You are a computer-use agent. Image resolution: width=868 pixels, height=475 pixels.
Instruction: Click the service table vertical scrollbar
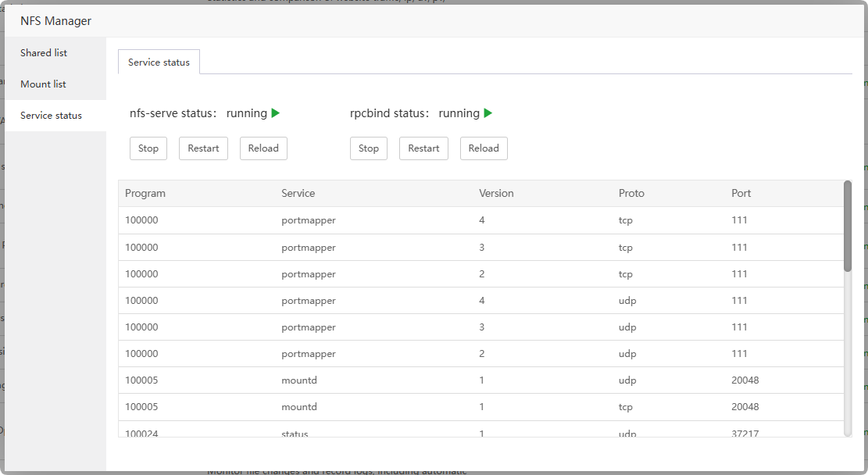pyautogui.click(x=848, y=227)
